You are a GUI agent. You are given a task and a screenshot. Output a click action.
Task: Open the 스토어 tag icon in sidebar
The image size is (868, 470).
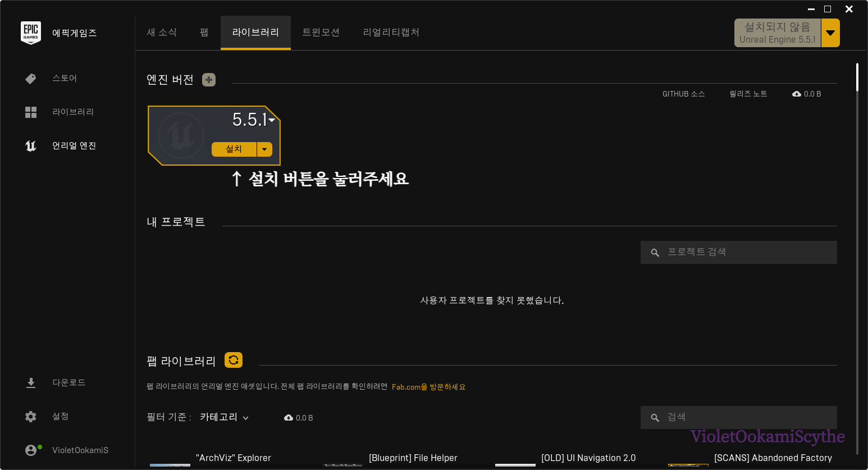31,79
